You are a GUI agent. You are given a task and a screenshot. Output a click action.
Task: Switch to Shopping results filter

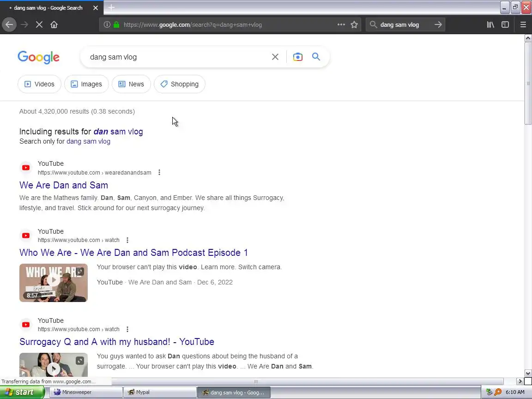coord(180,84)
